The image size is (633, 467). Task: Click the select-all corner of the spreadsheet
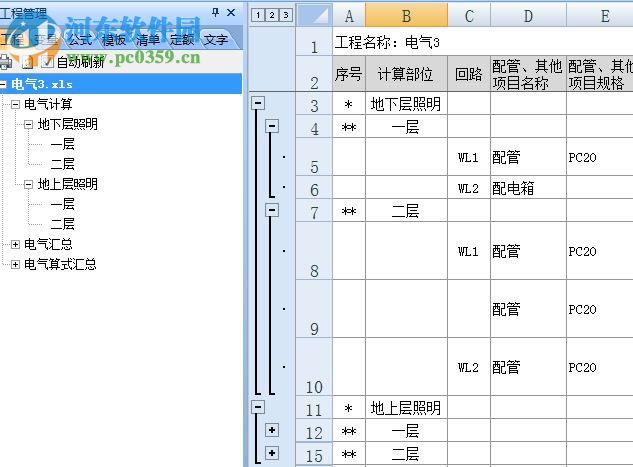pyautogui.click(x=314, y=16)
